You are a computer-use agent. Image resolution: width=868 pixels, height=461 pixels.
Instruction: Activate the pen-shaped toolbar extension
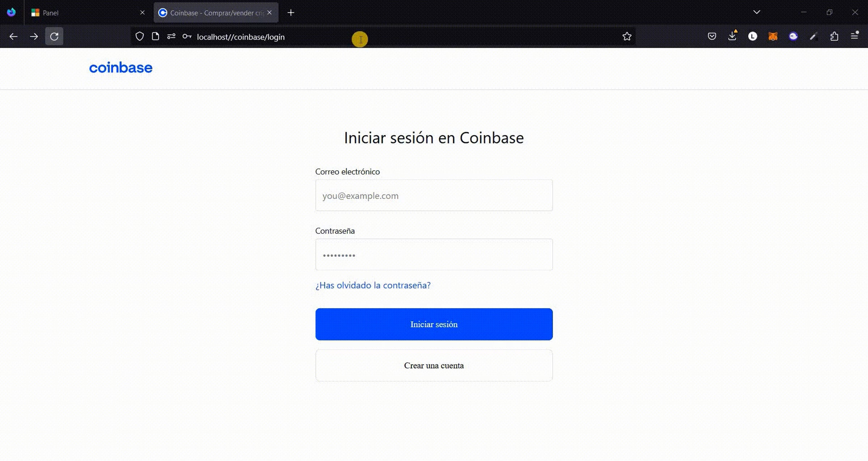[x=814, y=37]
